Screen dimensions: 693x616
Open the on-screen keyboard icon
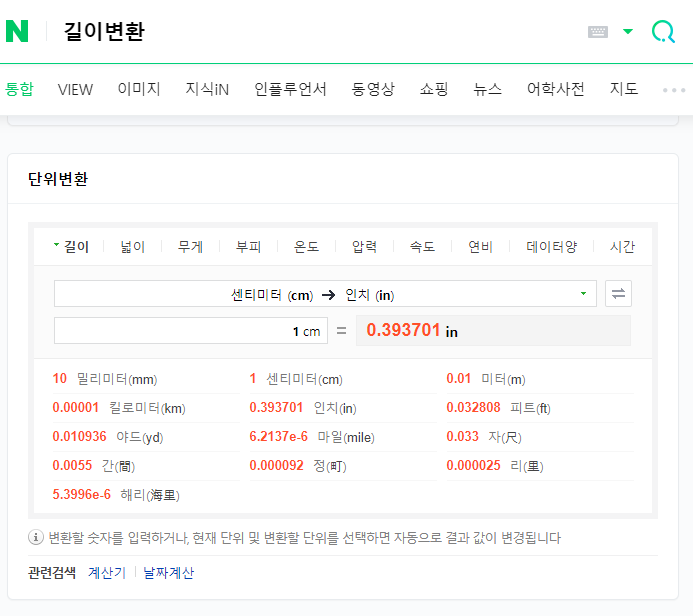pos(598,32)
